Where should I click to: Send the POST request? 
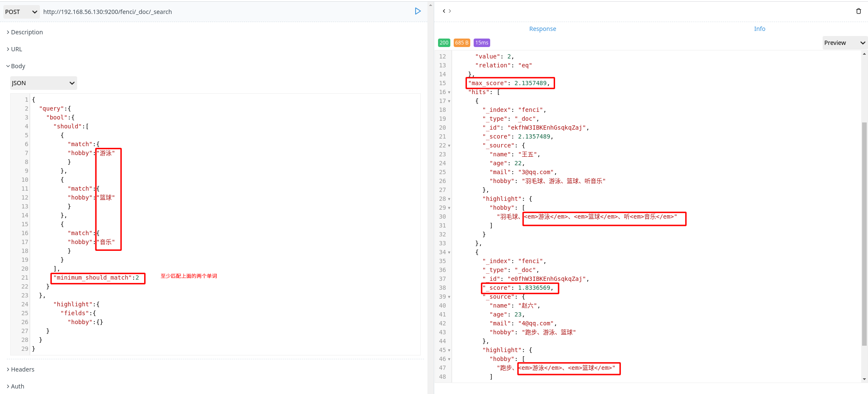(418, 11)
